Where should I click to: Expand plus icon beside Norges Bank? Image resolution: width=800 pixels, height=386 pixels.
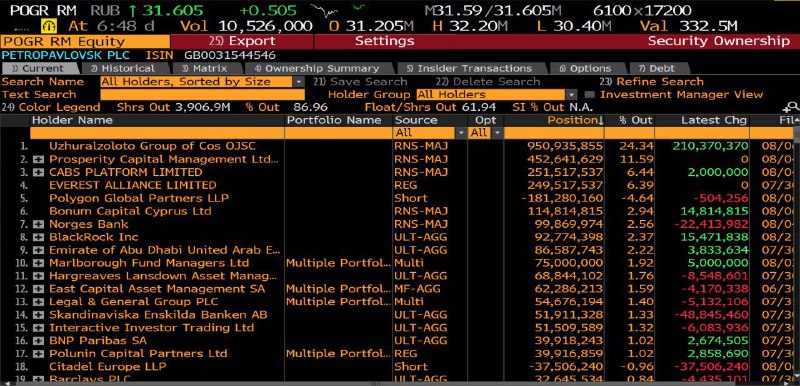pyautogui.click(x=39, y=224)
